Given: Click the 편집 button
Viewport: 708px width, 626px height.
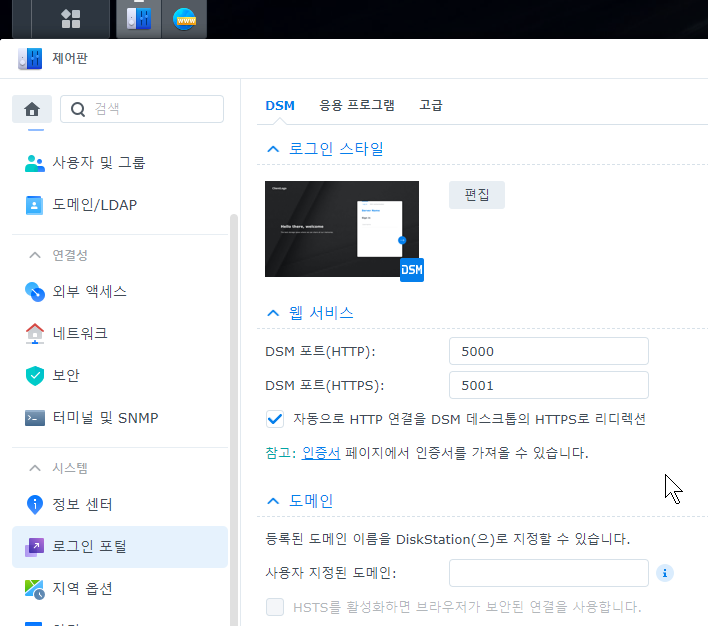Looking at the screenshot, I should point(477,195).
